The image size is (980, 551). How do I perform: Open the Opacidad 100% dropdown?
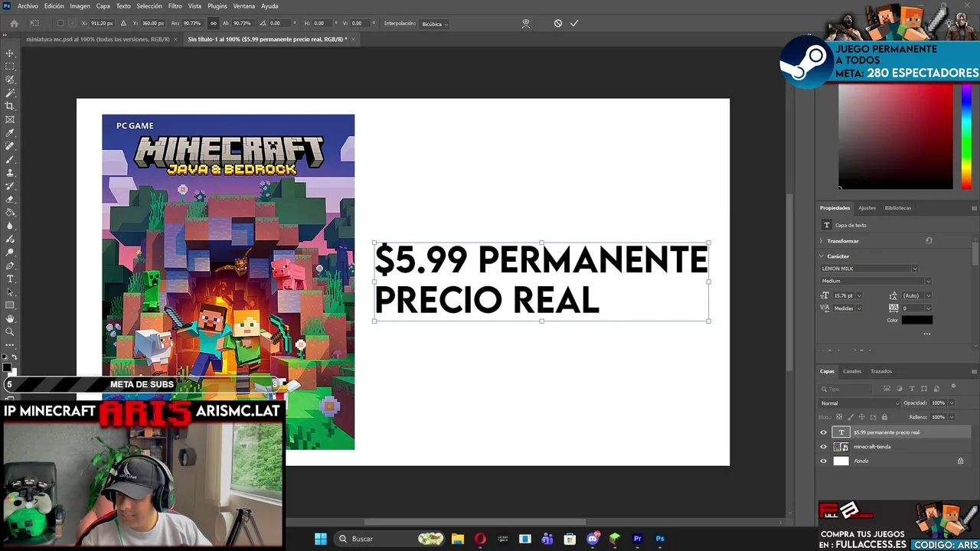point(952,403)
